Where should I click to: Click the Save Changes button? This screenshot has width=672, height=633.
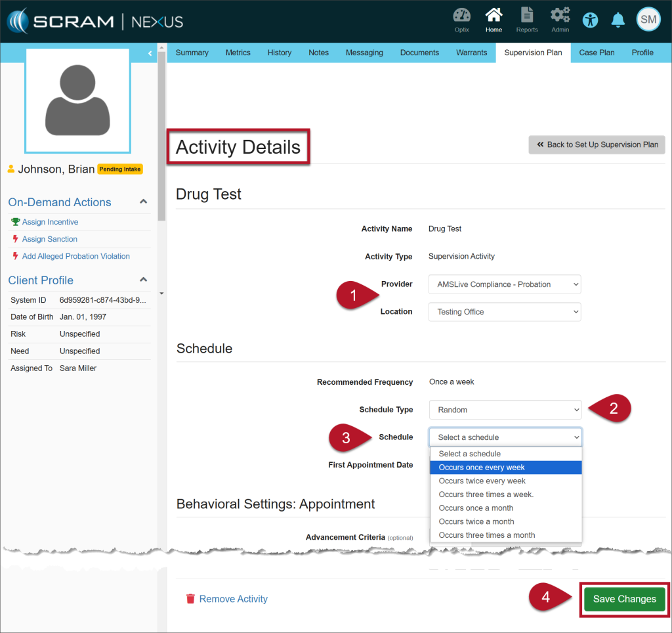click(x=624, y=599)
